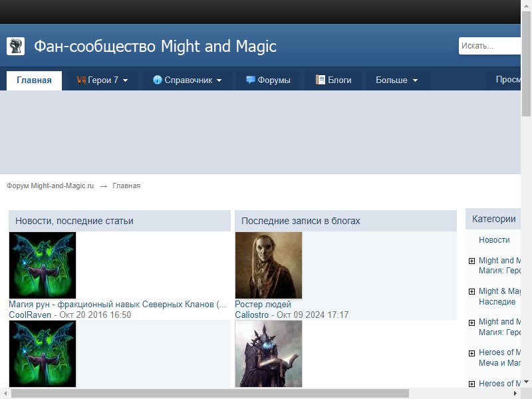532x399 pixels.
Task: Open the Новости category link
Action: point(494,240)
